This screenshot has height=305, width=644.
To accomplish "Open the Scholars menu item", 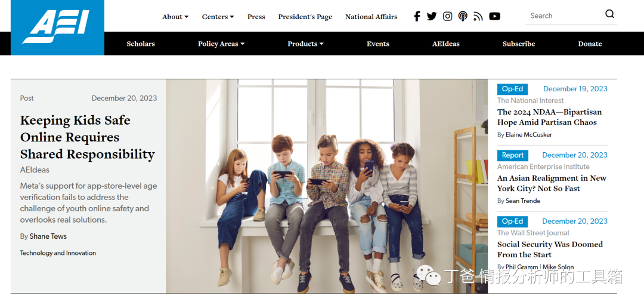I will [141, 44].
